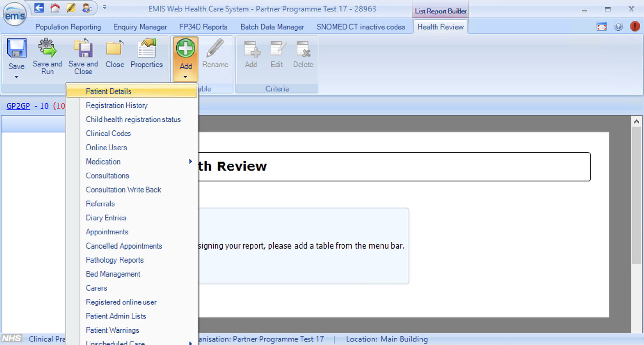Viewport: 644px width, 345px height.
Task: Click the red alert icon top right
Action: pyautogui.click(x=635, y=27)
